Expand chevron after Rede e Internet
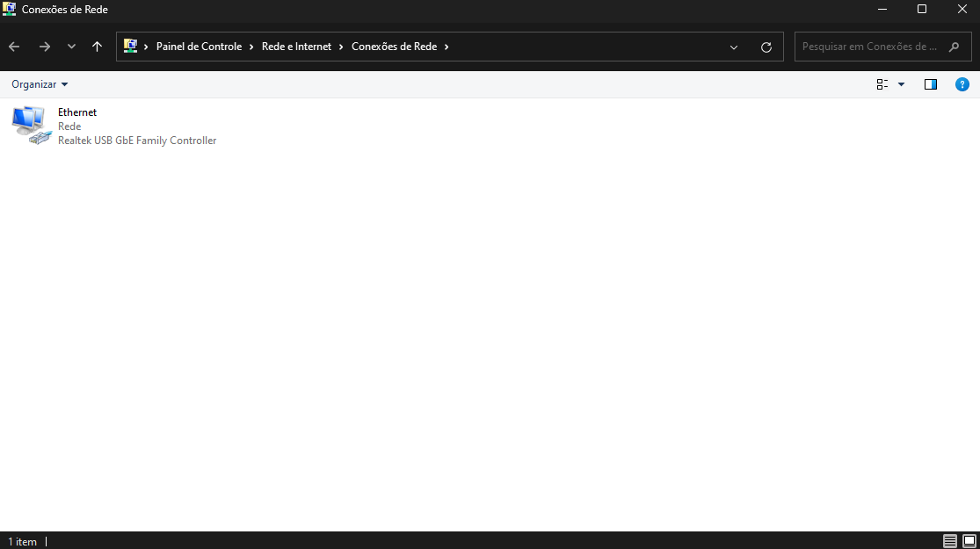The image size is (980, 549). [341, 47]
